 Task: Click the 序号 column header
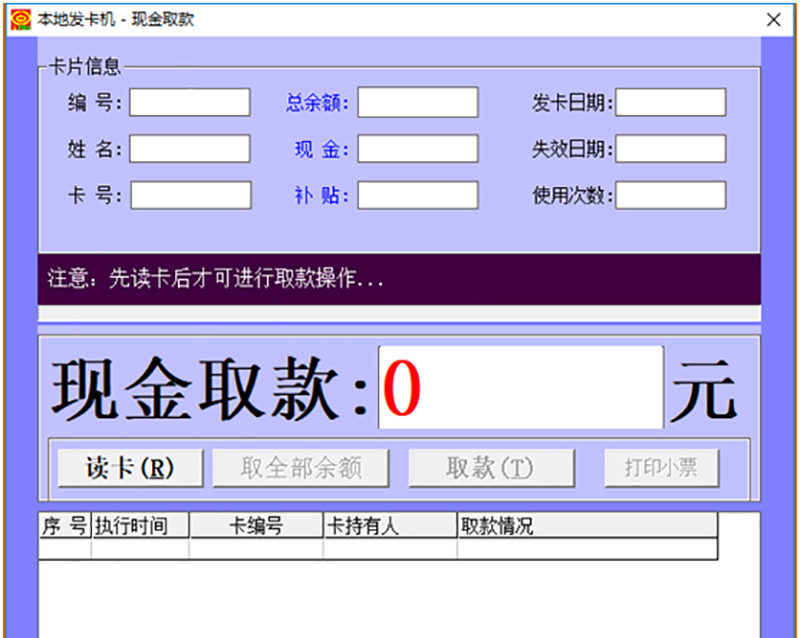(x=65, y=526)
